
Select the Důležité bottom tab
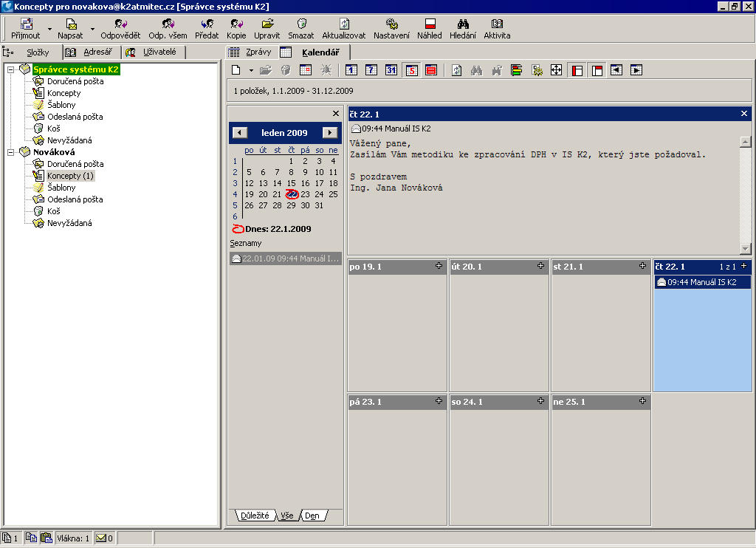click(x=255, y=516)
